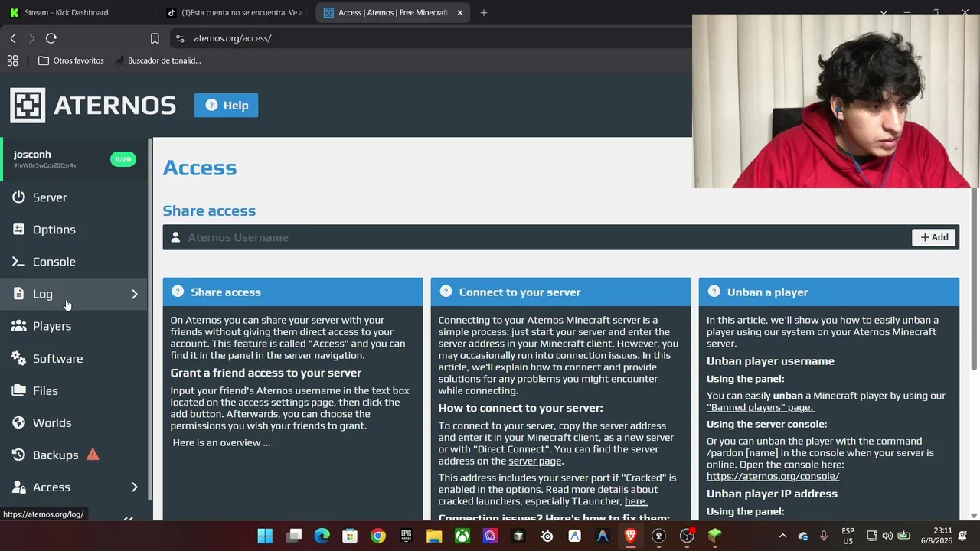Click the question icon beside Connect to your server
This screenshot has height=551, width=980.
pyautogui.click(x=446, y=292)
